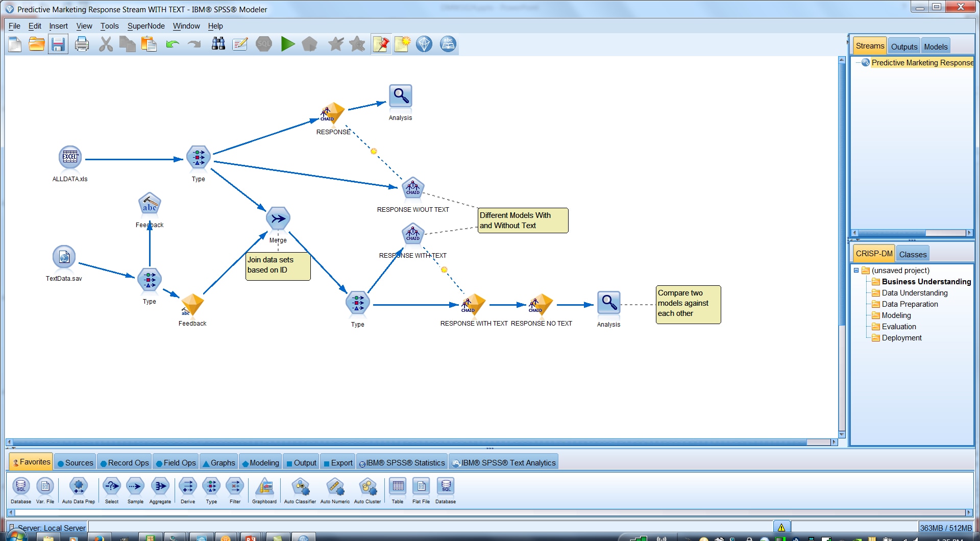Select the Merge node on the canvas

click(278, 218)
